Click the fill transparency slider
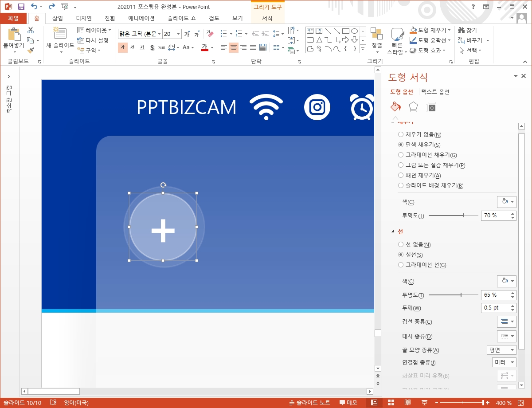This screenshot has width=532, height=408. tap(453, 216)
